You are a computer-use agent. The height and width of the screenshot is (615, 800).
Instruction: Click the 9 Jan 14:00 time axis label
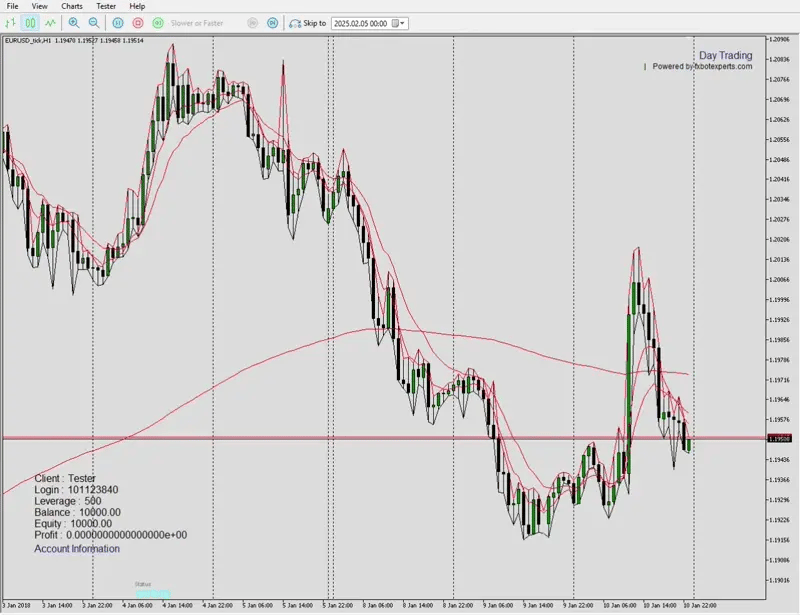538,605
